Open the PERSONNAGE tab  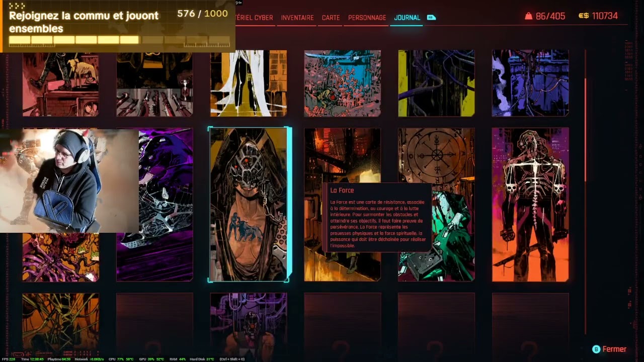pos(367,18)
